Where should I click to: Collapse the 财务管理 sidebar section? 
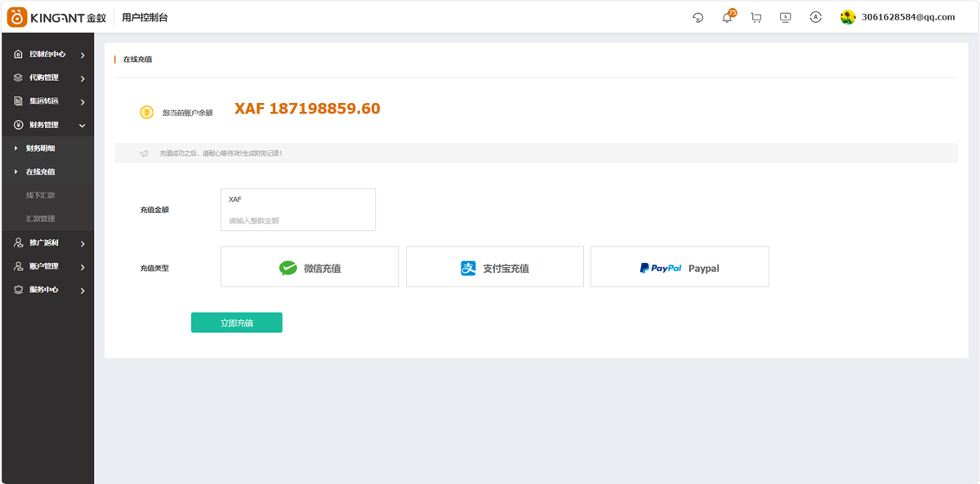click(47, 125)
